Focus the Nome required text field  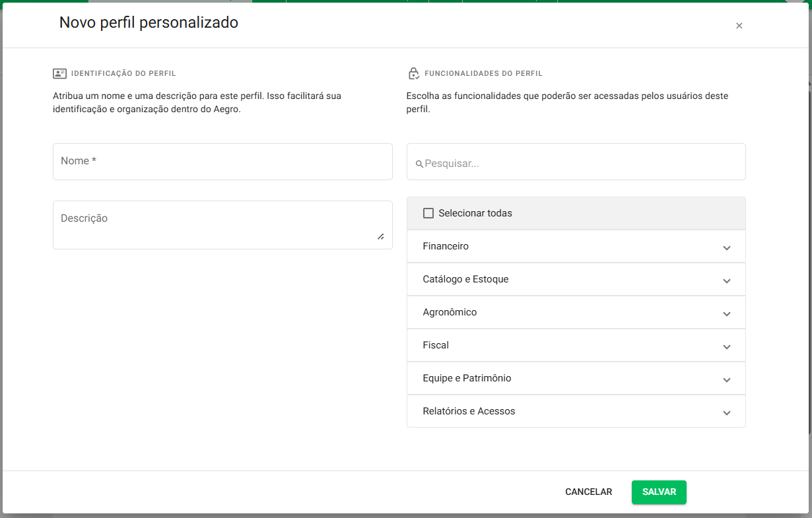click(x=222, y=162)
